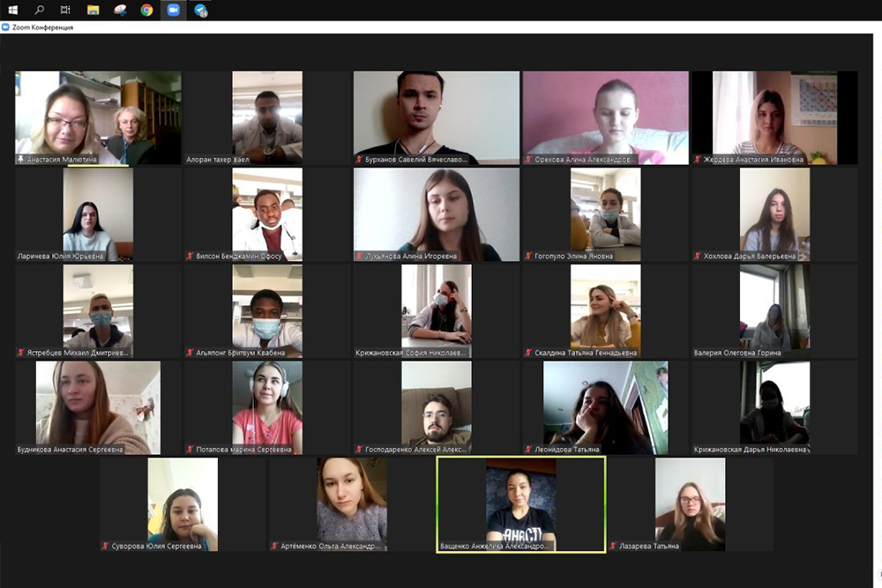Open the Windows Start menu
The width and height of the screenshot is (882, 588).
(12, 10)
